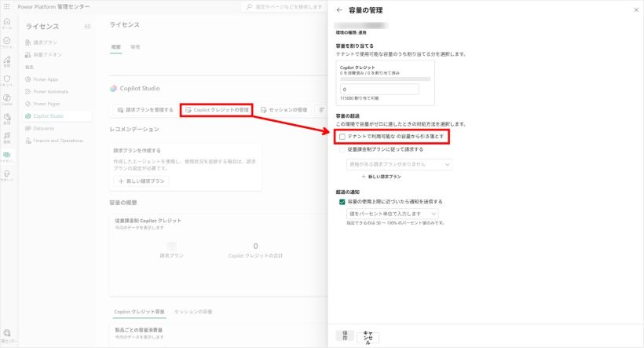Switch to the セッションの容量 tab
Viewport: 644px width, 348px height.
click(193, 312)
